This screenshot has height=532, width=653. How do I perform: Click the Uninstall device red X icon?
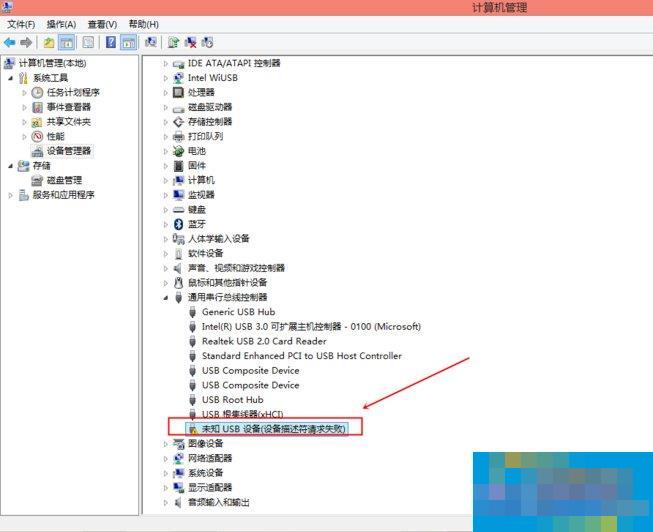pos(190,42)
